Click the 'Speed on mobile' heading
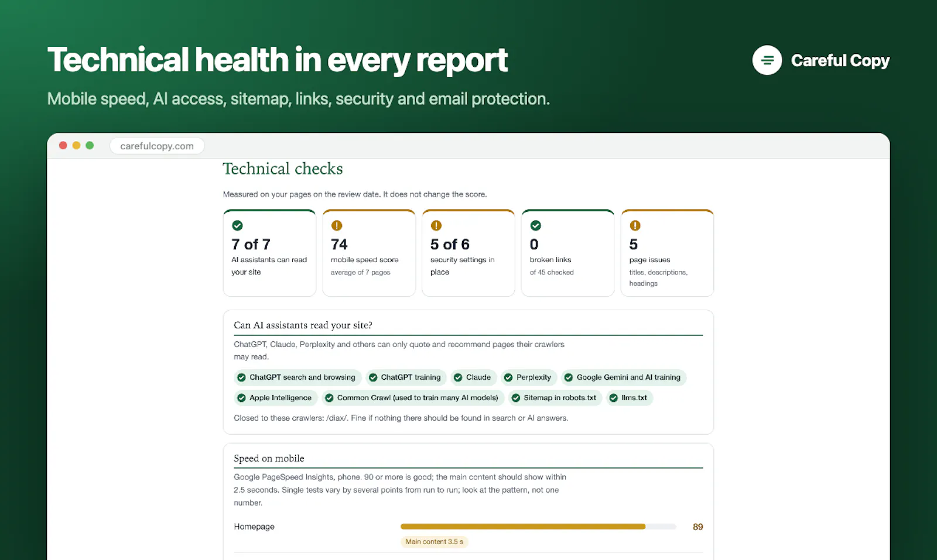 [x=269, y=459]
